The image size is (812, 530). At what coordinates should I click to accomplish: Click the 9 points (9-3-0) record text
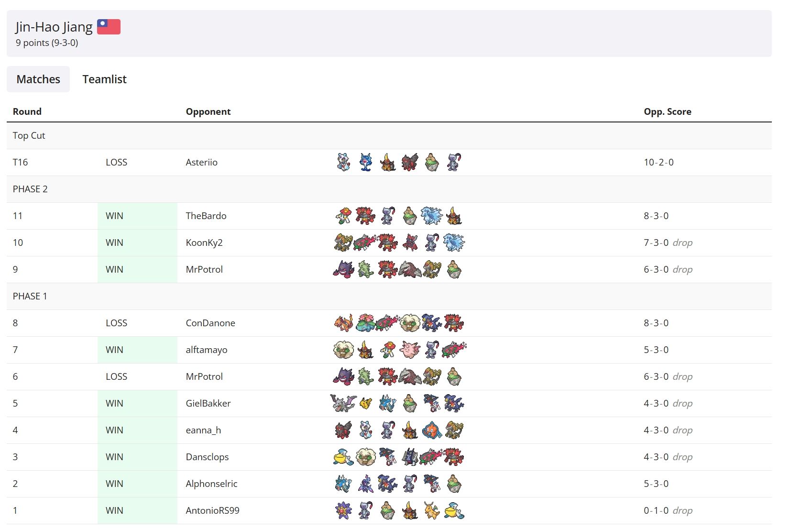click(x=47, y=43)
